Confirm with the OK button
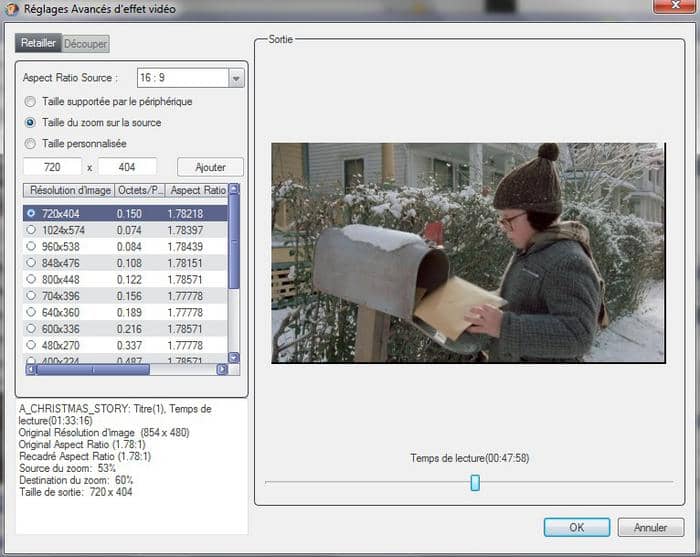The width and height of the screenshot is (700, 557). (577, 527)
